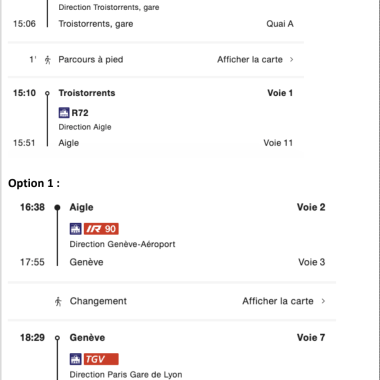This screenshot has width=380, height=380.
Task: Click the Option 1 heading
Action: pyautogui.click(x=34, y=183)
